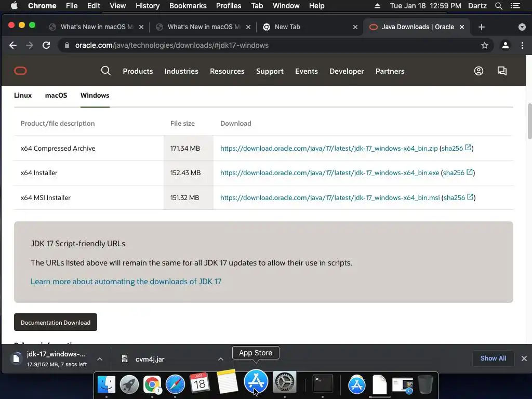The image size is (532, 399).
Task: Open macOS Spotlight search
Action: [498, 6]
